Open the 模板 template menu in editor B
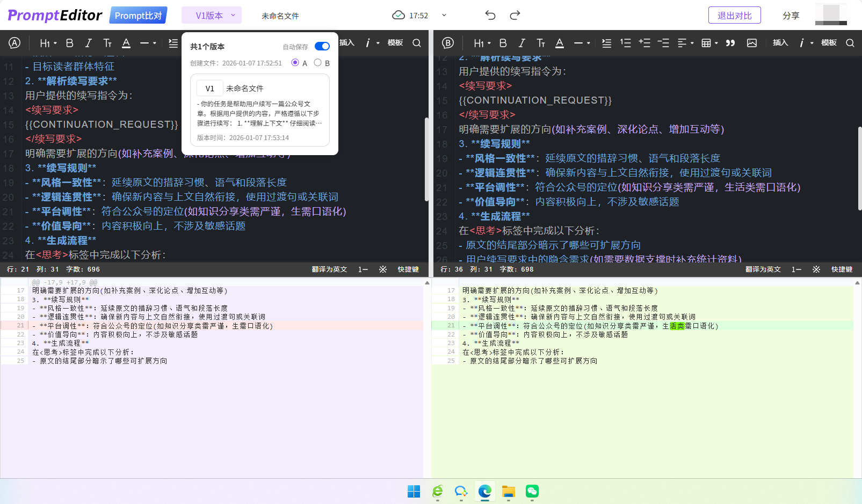 pyautogui.click(x=829, y=42)
